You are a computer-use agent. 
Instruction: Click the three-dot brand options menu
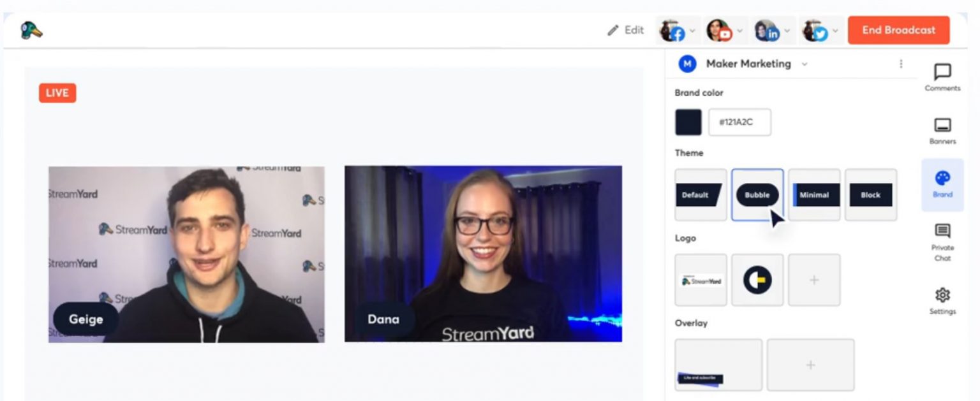901,64
